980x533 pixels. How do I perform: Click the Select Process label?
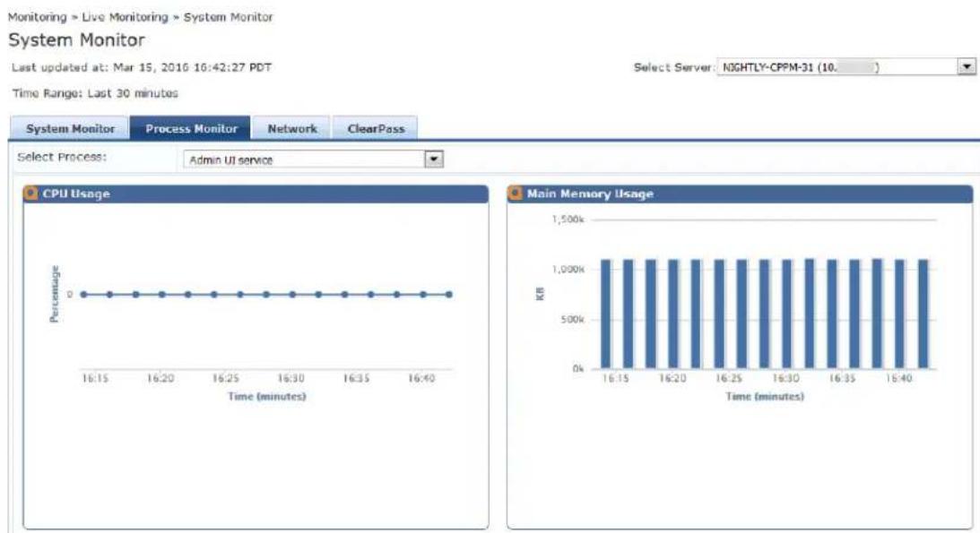[62, 157]
